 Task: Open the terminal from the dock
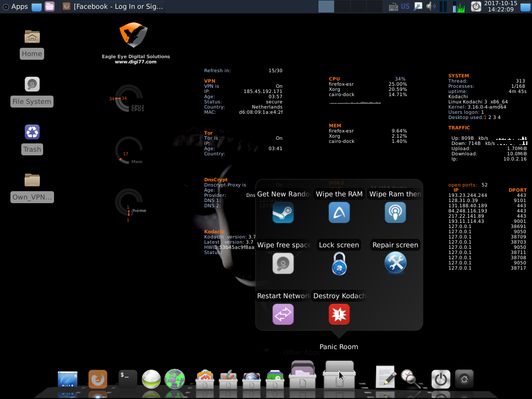pos(128,379)
